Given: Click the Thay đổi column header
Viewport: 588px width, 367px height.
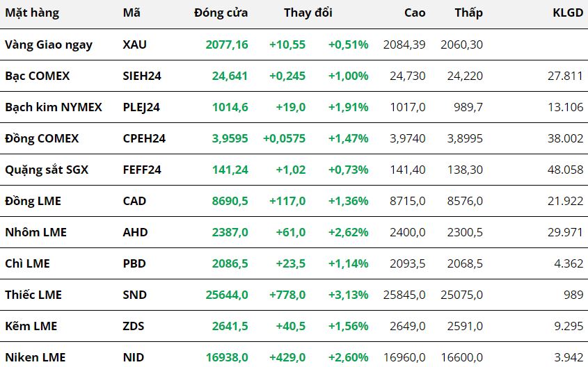Looking at the screenshot, I should [x=308, y=13].
